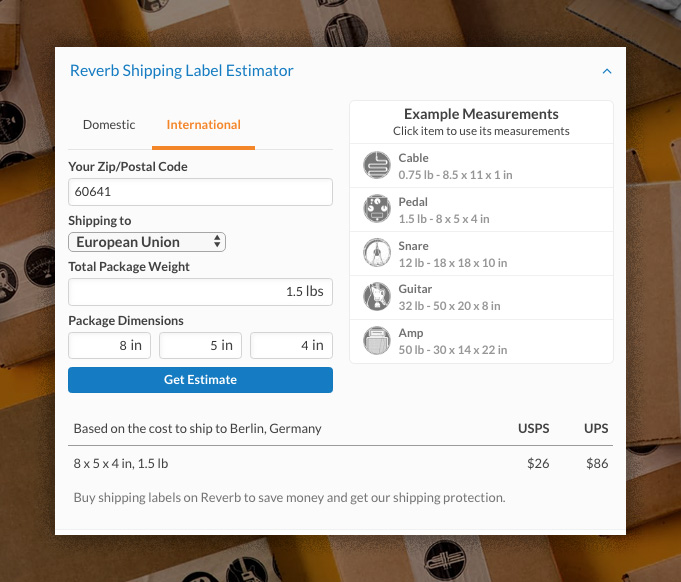Click the Pedal icon
This screenshot has height=582, width=681.
tap(377, 208)
